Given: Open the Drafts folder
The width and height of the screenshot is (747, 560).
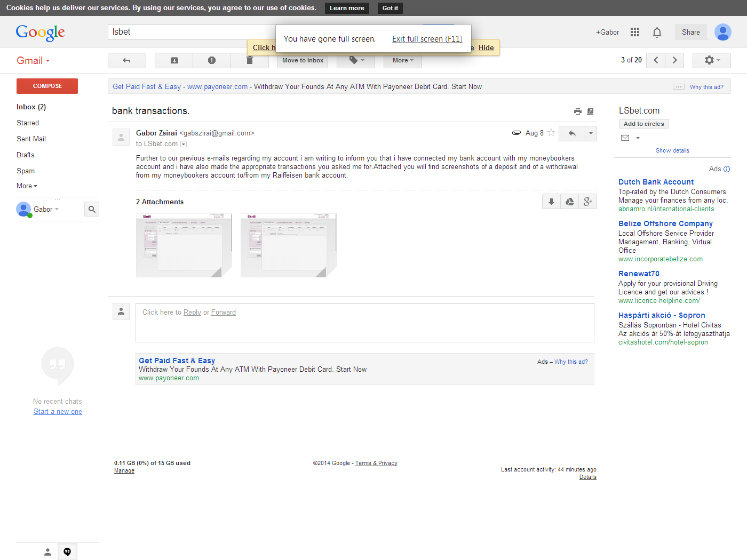Looking at the screenshot, I should pos(26,155).
